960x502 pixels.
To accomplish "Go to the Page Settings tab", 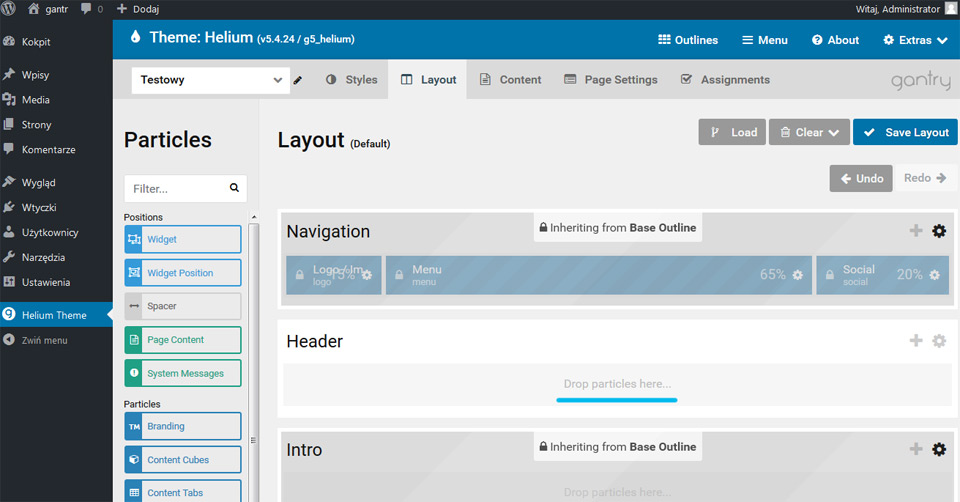I will [610, 80].
